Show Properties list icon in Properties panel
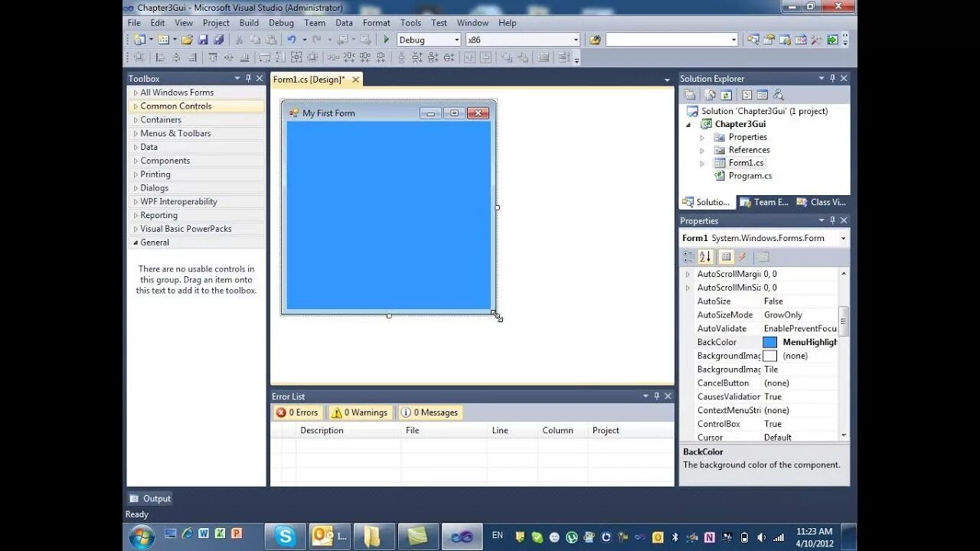 point(726,257)
